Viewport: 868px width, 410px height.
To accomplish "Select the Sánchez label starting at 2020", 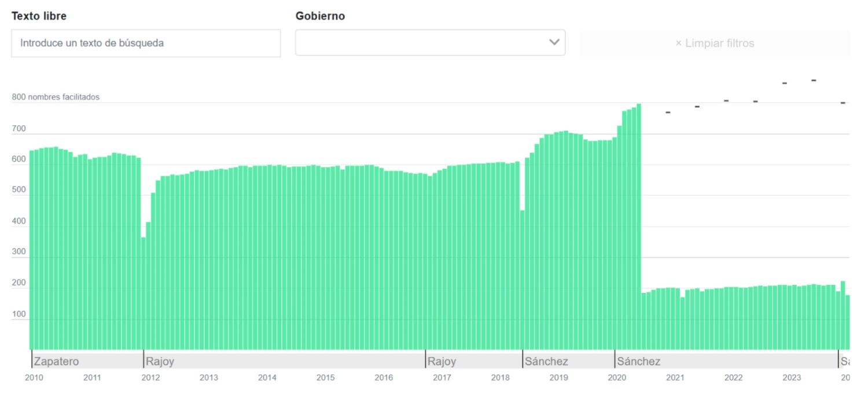I will click(x=638, y=362).
